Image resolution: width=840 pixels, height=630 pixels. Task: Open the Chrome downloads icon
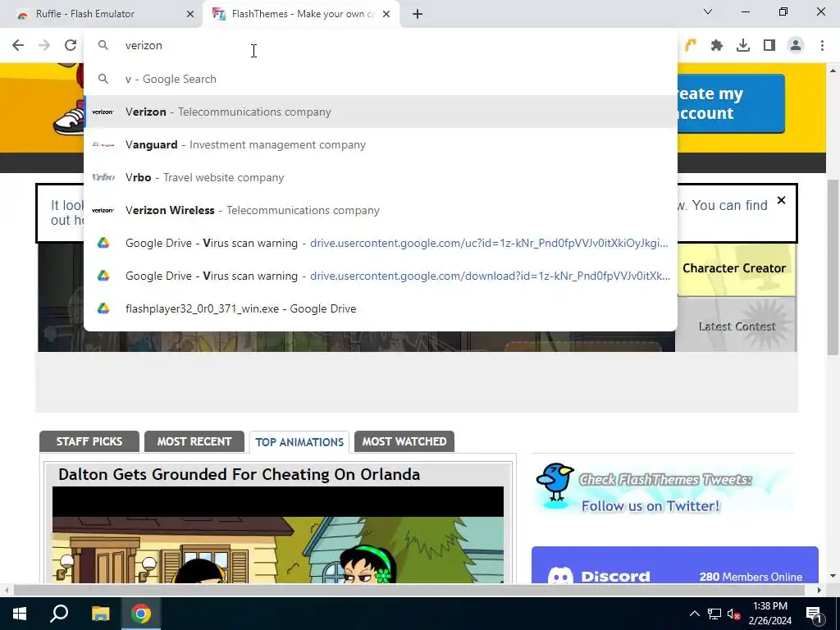(743, 46)
